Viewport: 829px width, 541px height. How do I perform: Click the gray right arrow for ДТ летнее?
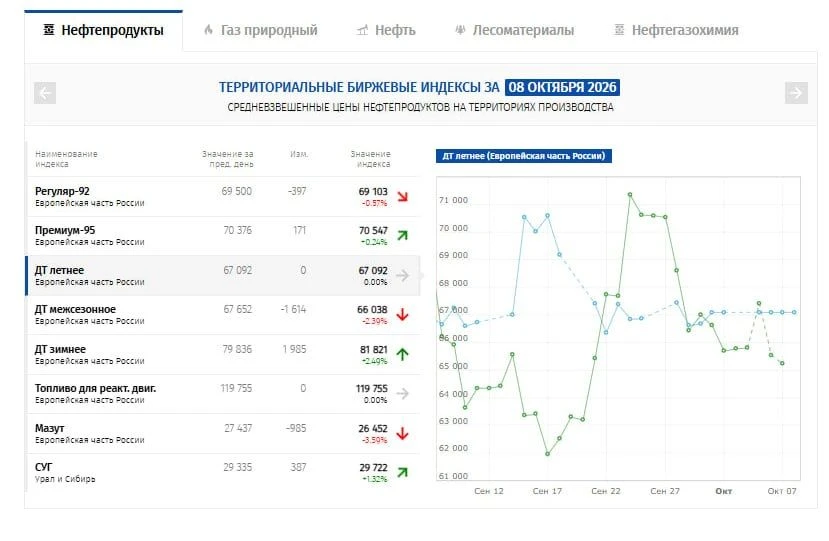pos(403,276)
